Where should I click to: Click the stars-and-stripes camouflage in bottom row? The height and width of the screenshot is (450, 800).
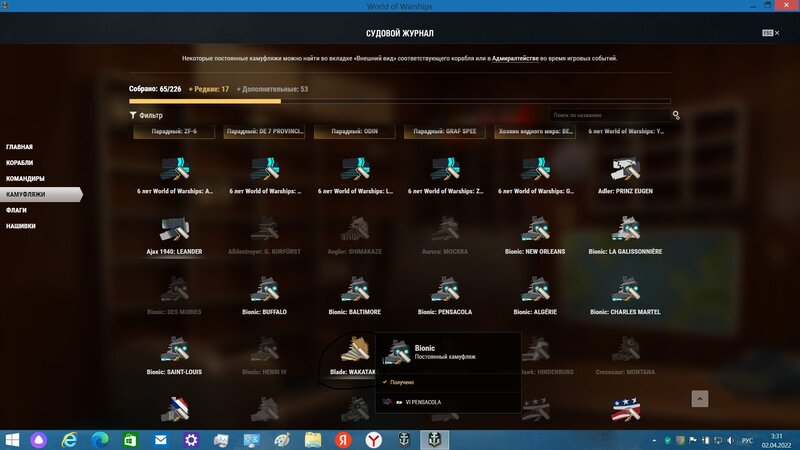tap(626, 409)
